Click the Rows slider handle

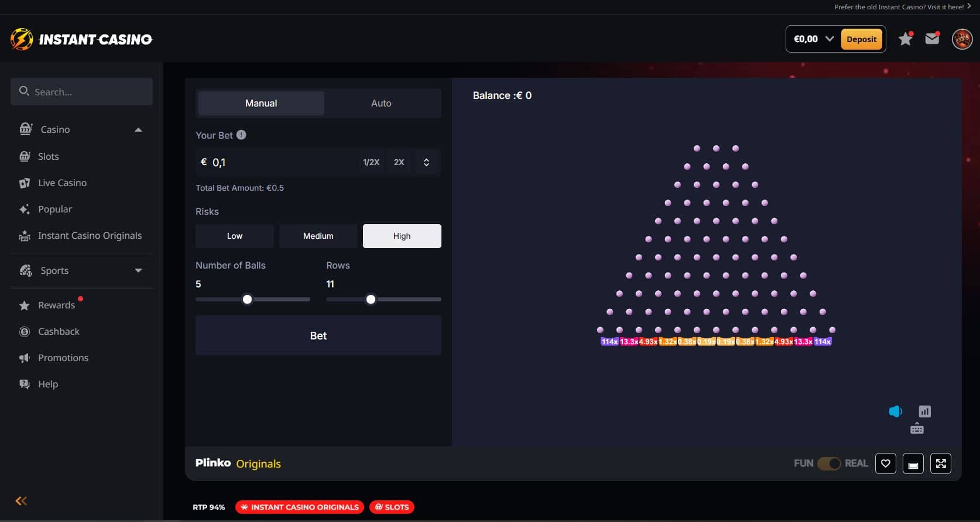(x=371, y=299)
